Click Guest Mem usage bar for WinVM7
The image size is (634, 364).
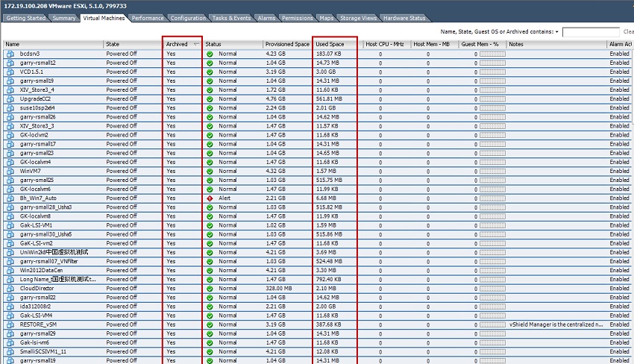tap(492, 171)
